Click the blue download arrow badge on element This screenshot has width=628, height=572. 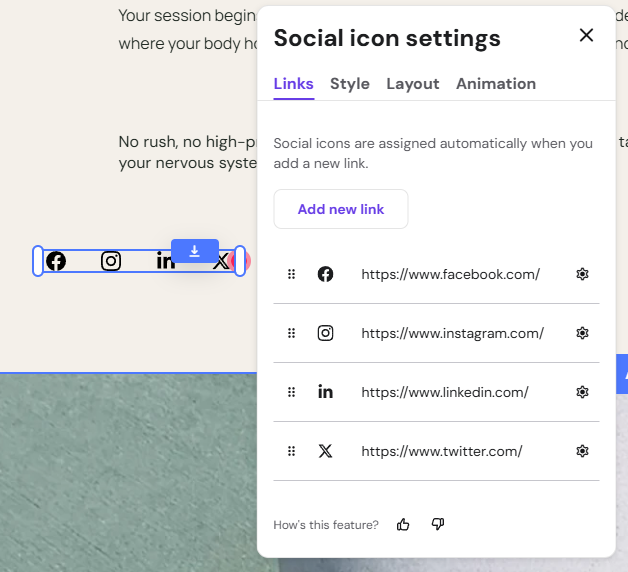[x=195, y=251]
